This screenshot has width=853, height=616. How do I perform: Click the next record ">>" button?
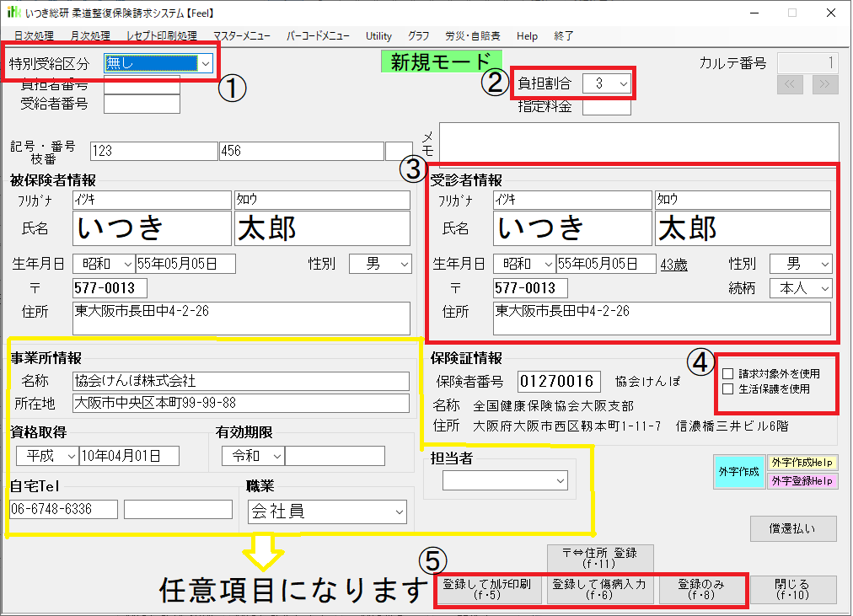(825, 84)
